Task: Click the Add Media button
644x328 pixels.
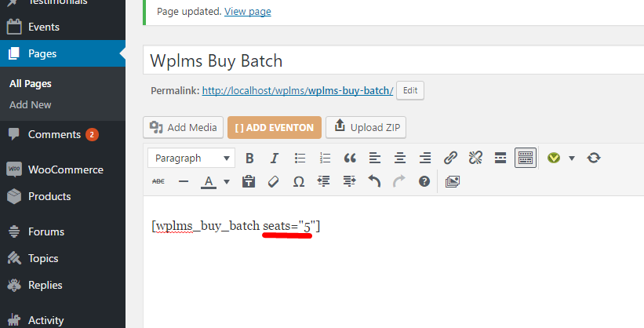Action: coord(184,127)
